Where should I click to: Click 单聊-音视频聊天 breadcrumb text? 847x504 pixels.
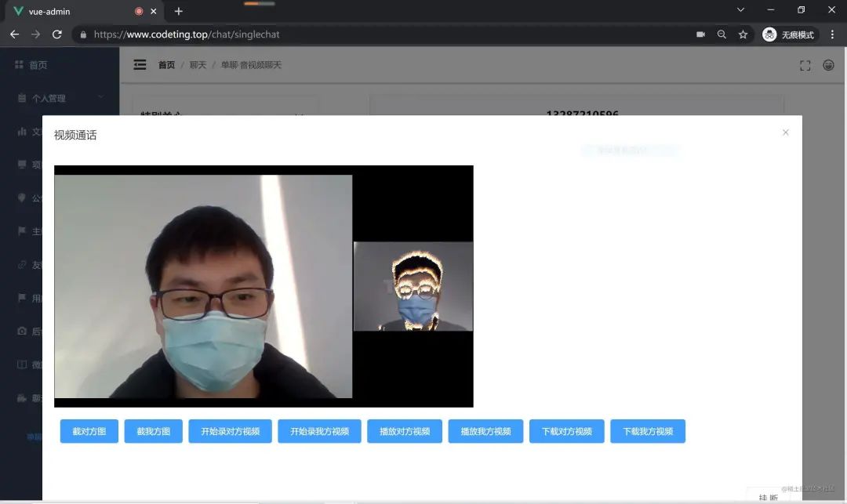click(251, 65)
